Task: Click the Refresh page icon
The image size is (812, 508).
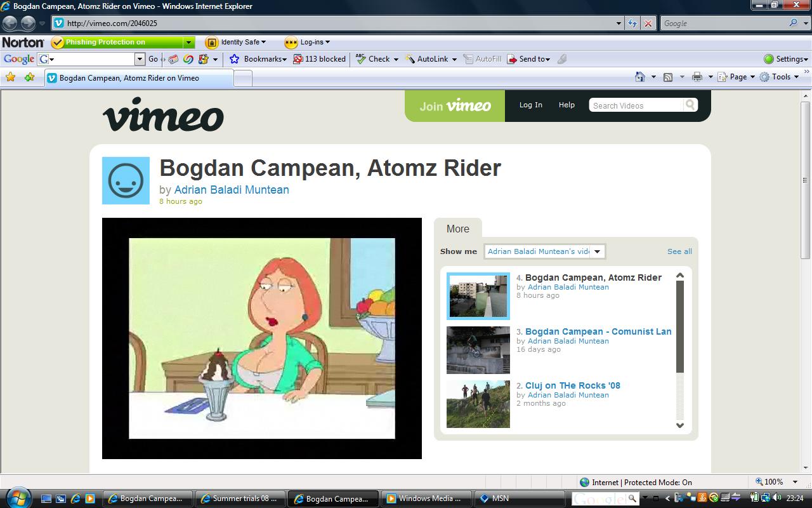Action: [x=632, y=23]
